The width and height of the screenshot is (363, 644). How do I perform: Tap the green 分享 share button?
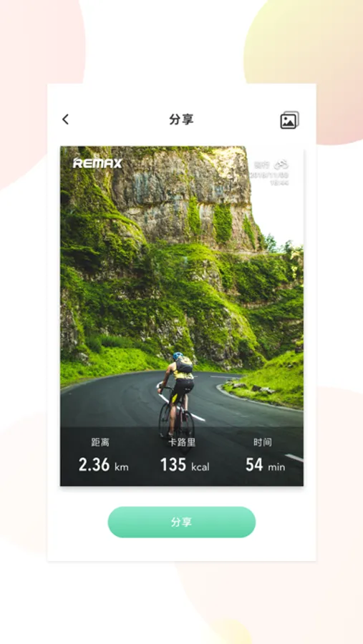pos(182,522)
